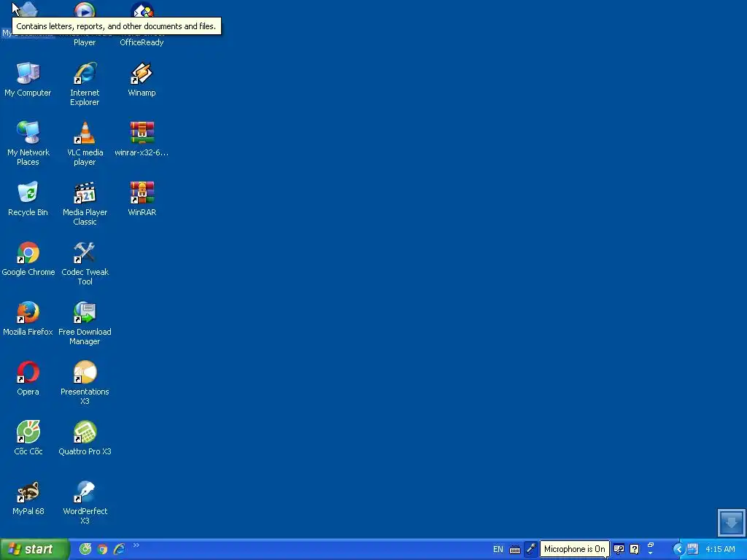Open the on-screen keyboard language bar icon
Screen dimensions: 747x560
pos(515,550)
